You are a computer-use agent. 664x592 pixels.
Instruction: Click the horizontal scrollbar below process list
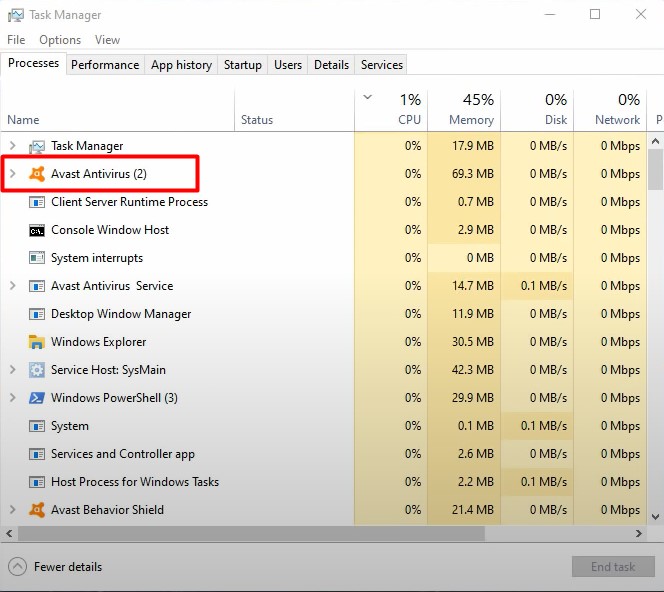tap(300, 533)
